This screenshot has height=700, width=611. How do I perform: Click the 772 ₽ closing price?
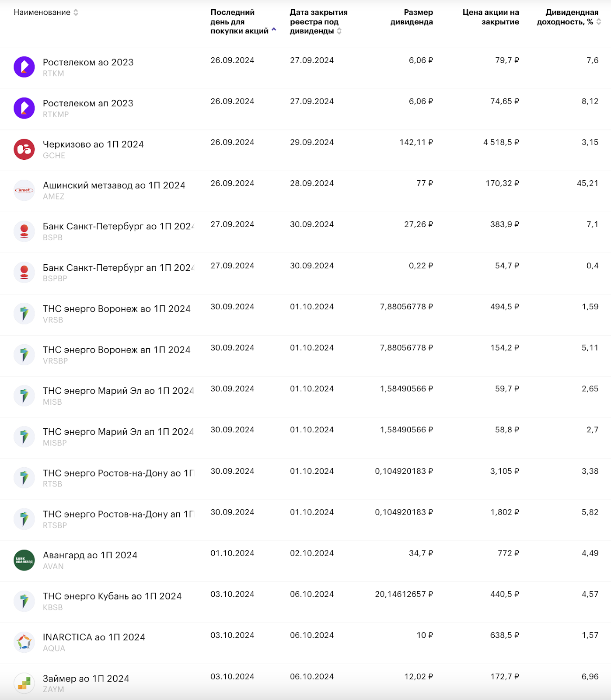[509, 553]
